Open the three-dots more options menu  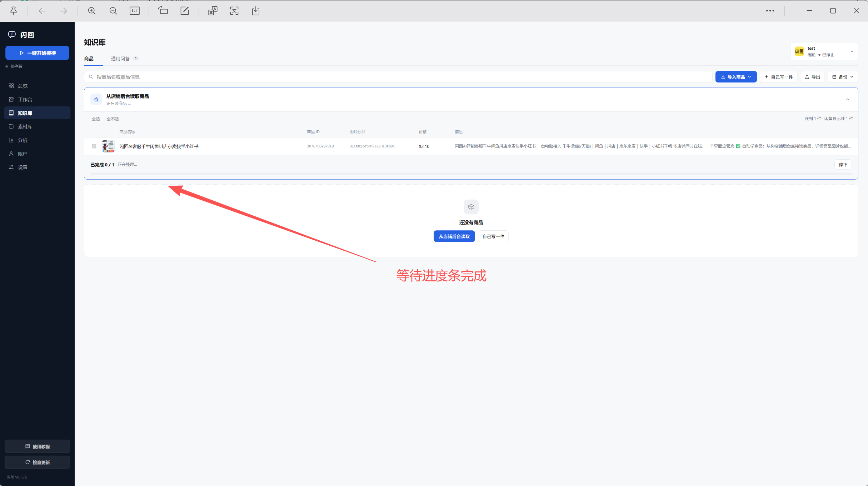(770, 11)
